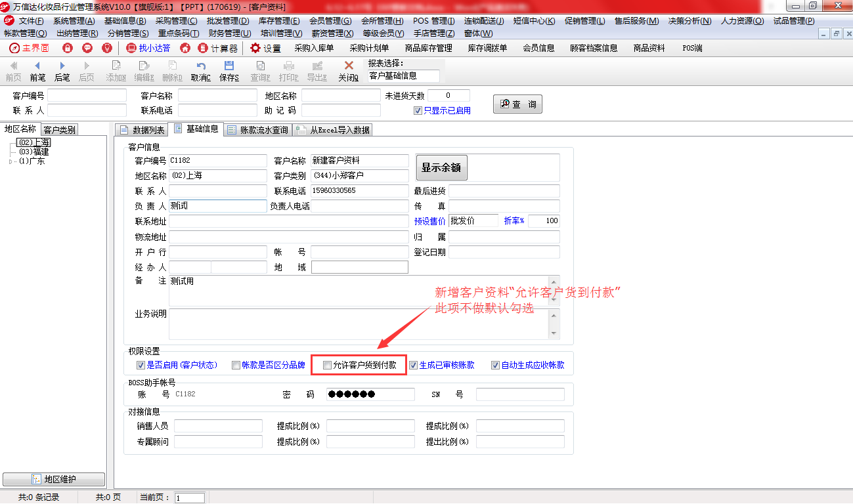
Task: Click 导出 export icon
Action: [317, 72]
